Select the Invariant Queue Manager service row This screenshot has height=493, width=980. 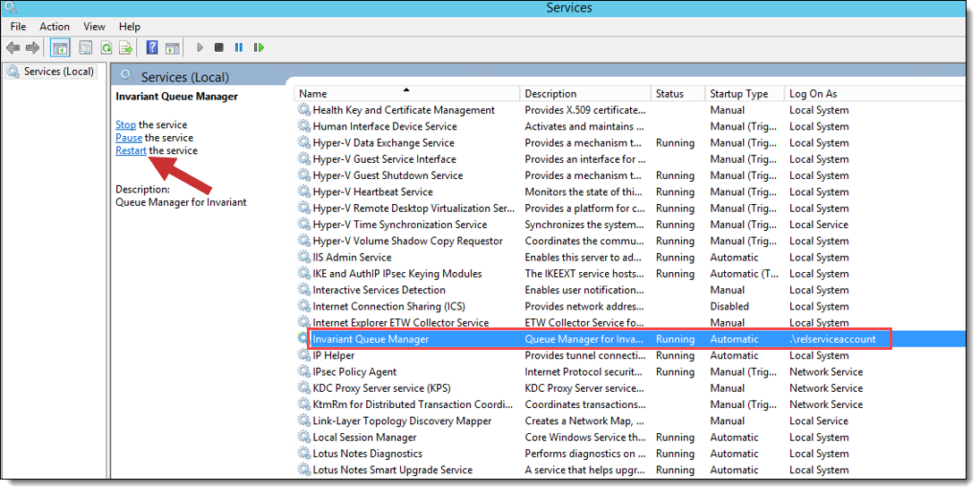(x=371, y=339)
